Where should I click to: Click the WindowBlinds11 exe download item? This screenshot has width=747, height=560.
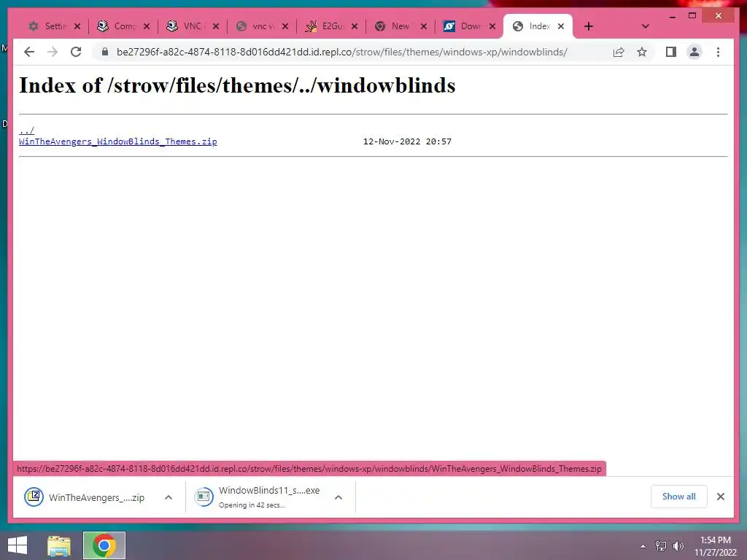(x=258, y=497)
